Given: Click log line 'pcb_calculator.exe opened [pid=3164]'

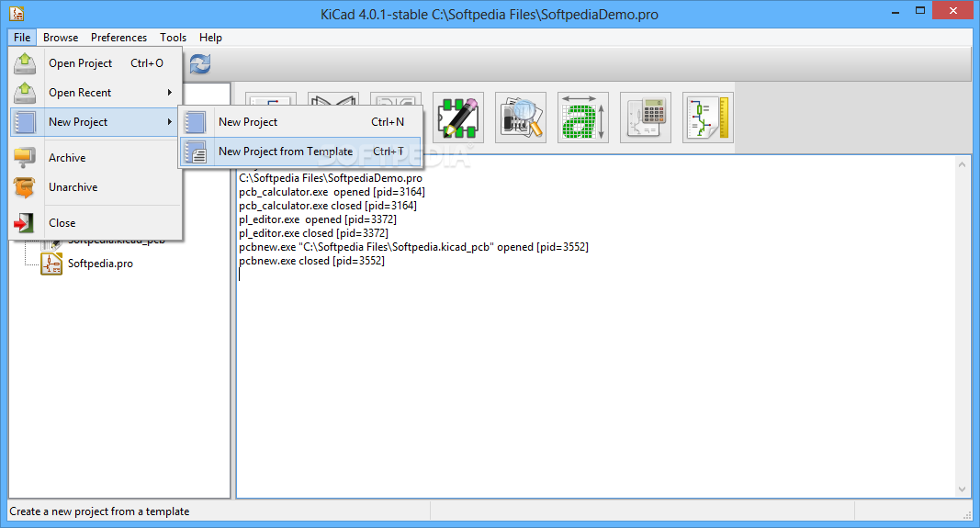Looking at the screenshot, I should (x=332, y=192).
